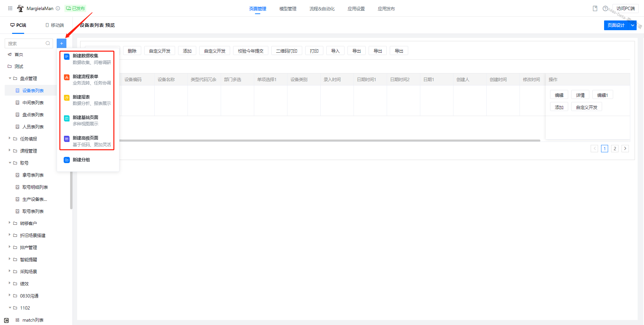The width and height of the screenshot is (644, 325).
Task: Click the bottom-left circular C icon
Action: coord(6,321)
